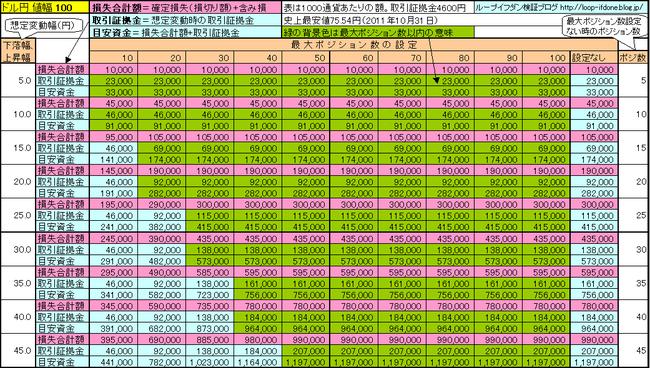The image size is (650, 368).
Task: Select the cell with value 341,000
Action: pos(114,295)
